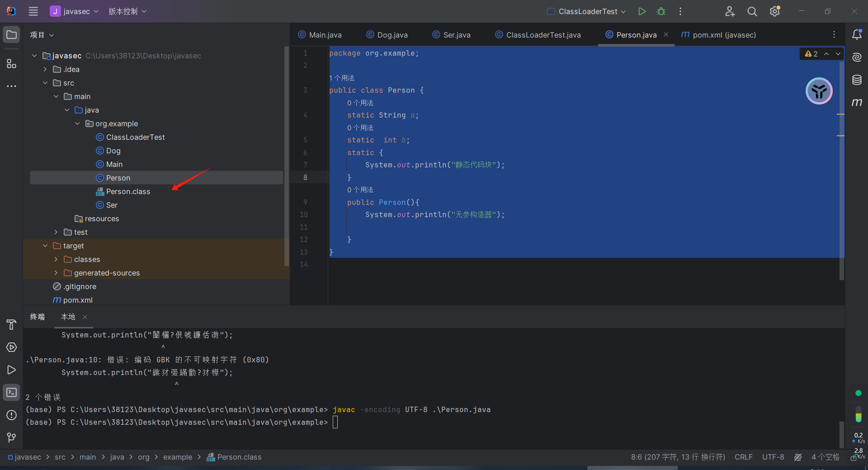Open Search Everywhere magnifier icon

click(x=752, y=11)
